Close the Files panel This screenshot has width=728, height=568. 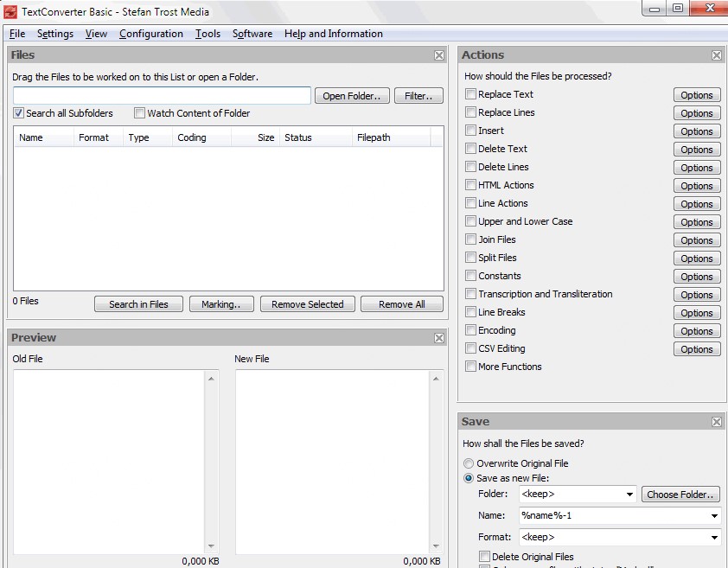[439, 55]
